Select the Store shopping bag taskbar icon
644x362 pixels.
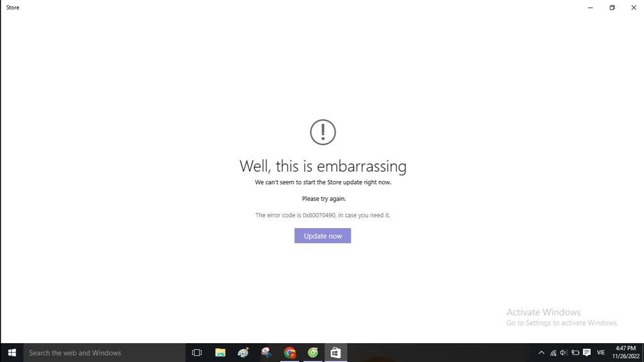coord(336,353)
